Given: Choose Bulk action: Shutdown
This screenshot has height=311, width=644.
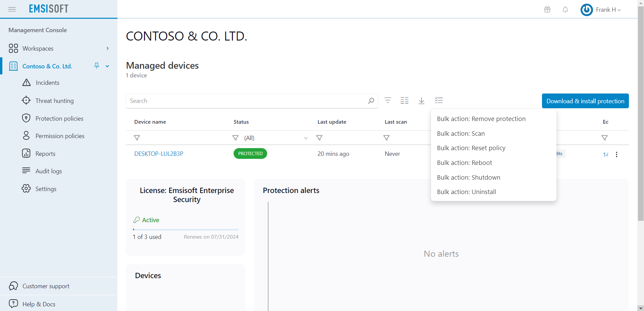Looking at the screenshot, I should (494, 178).
